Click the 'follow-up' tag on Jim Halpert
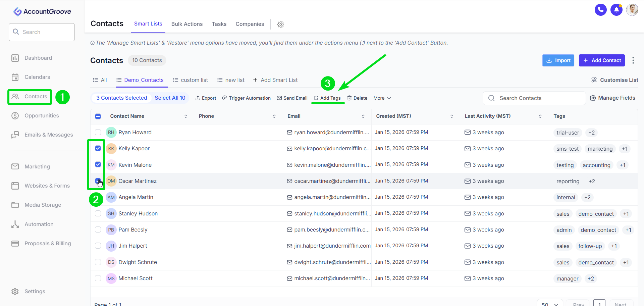This screenshot has height=306, width=644. (590, 246)
